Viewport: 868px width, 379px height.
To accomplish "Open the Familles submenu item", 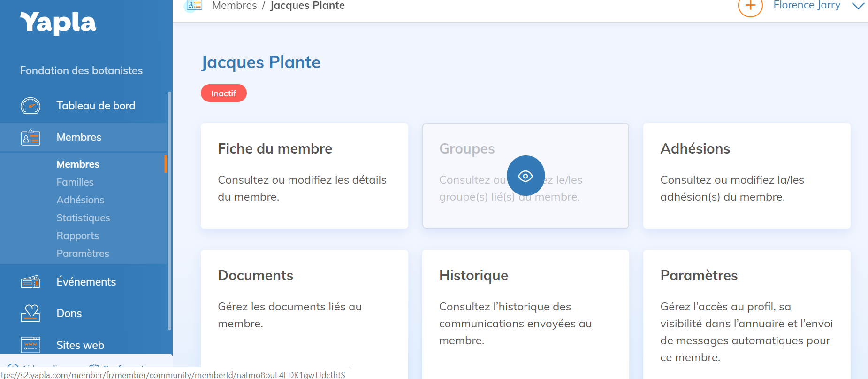I will [75, 182].
